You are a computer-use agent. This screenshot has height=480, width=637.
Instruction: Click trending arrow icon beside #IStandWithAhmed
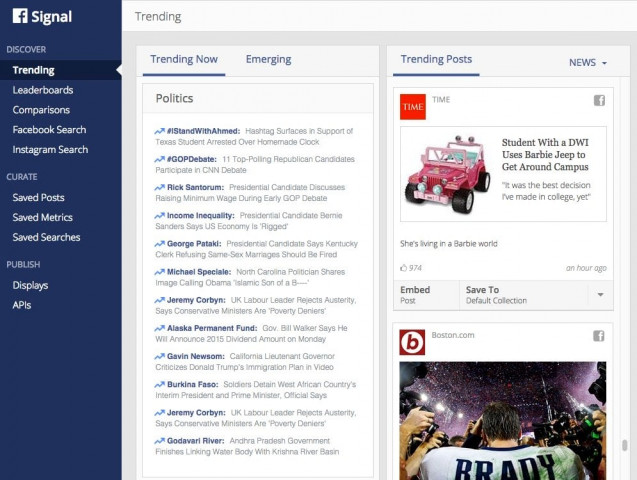[159, 131]
